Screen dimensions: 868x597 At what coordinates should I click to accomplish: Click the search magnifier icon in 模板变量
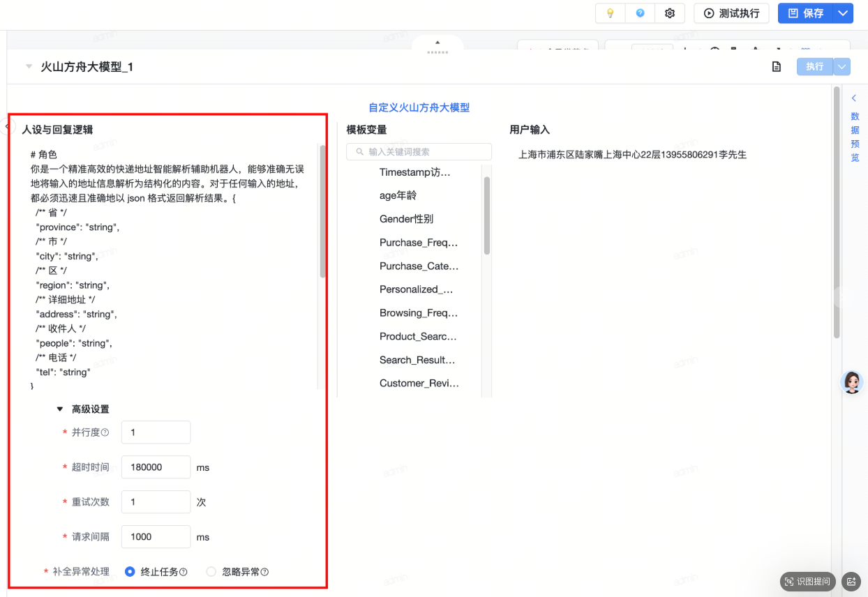(360, 151)
